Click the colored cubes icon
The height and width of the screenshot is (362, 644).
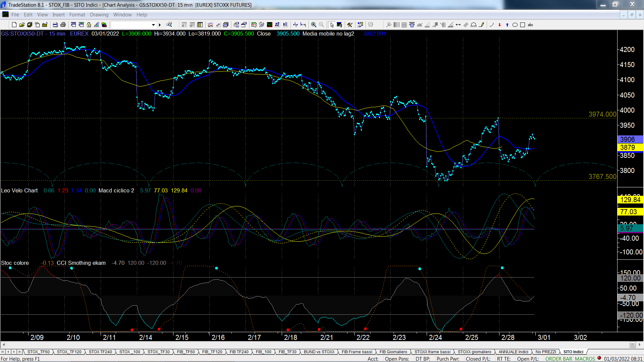pyautogui.click(x=104, y=25)
